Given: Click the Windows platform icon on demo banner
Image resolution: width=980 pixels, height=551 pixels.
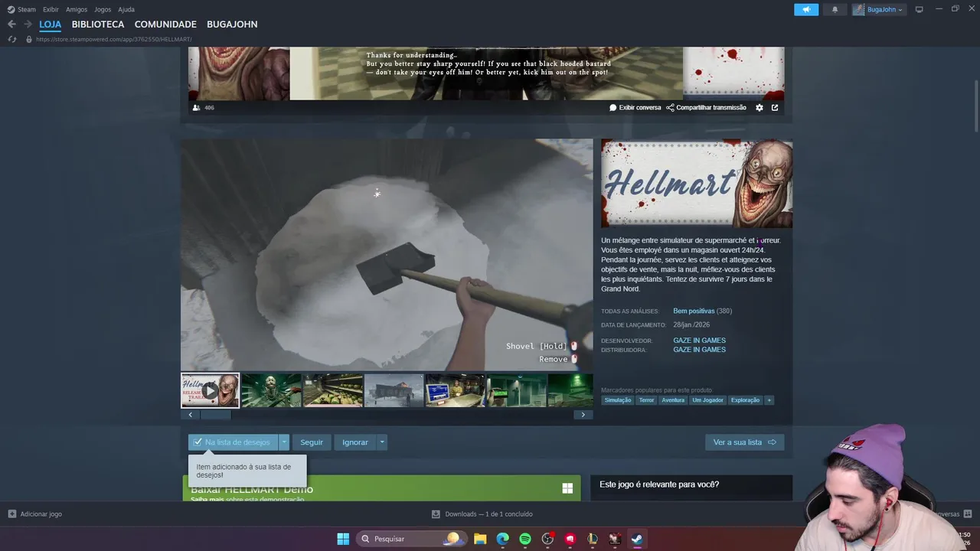Looking at the screenshot, I should [x=567, y=488].
